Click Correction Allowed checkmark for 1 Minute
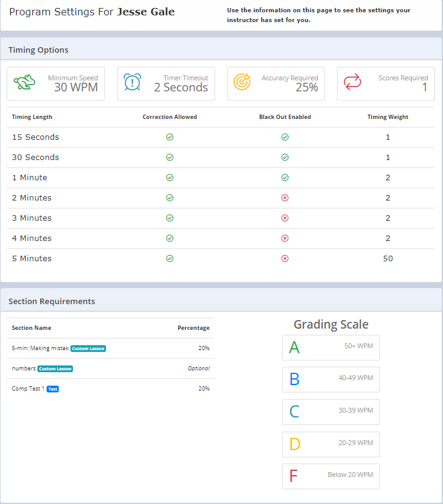The width and height of the screenshot is (443, 504). point(170,178)
